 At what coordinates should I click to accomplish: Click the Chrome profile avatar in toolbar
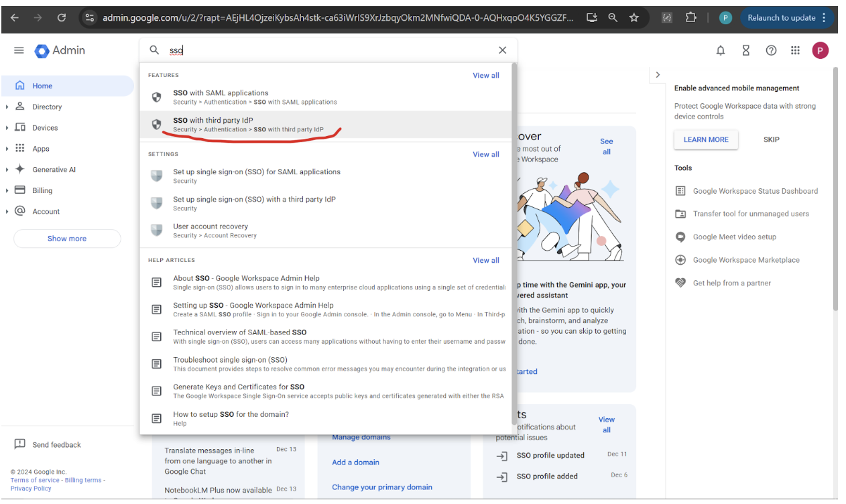(725, 18)
